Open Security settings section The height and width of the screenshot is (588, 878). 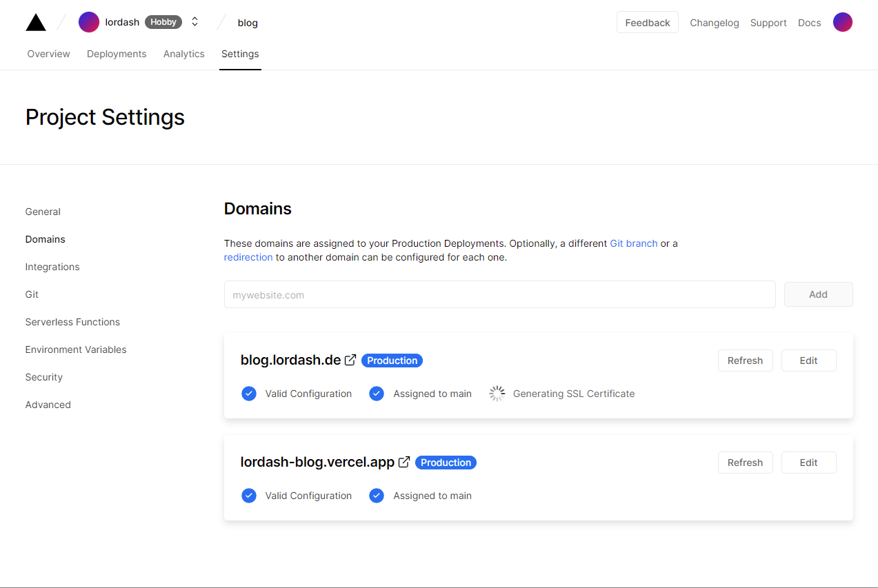(44, 377)
